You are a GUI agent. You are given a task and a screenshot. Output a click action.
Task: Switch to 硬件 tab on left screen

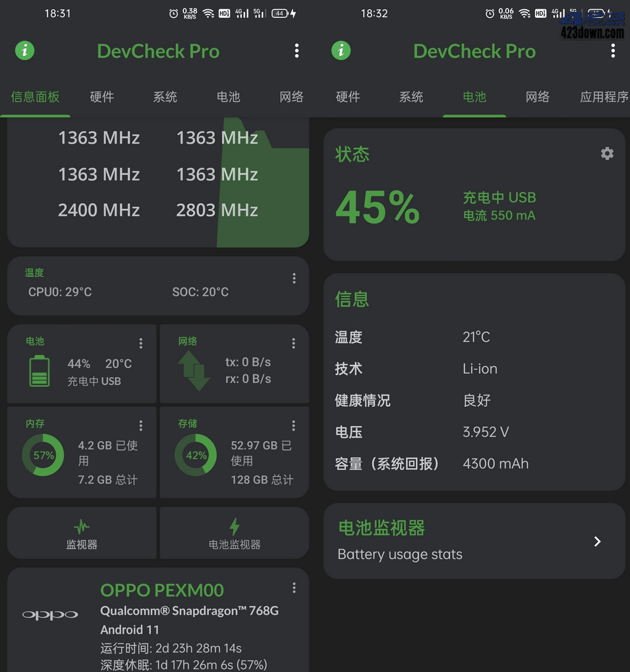point(102,97)
